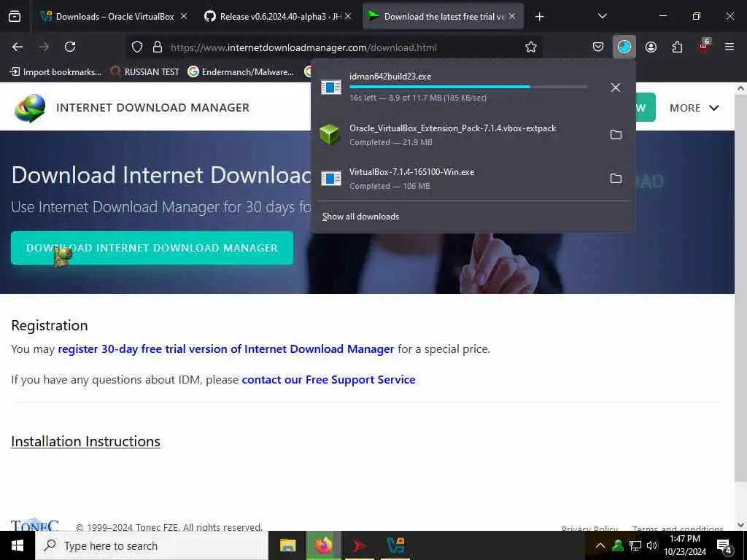The width and height of the screenshot is (747, 560).
Task: Show VirtualBox-7.1.4-165100-Win.exe in folder
Action: click(x=616, y=179)
